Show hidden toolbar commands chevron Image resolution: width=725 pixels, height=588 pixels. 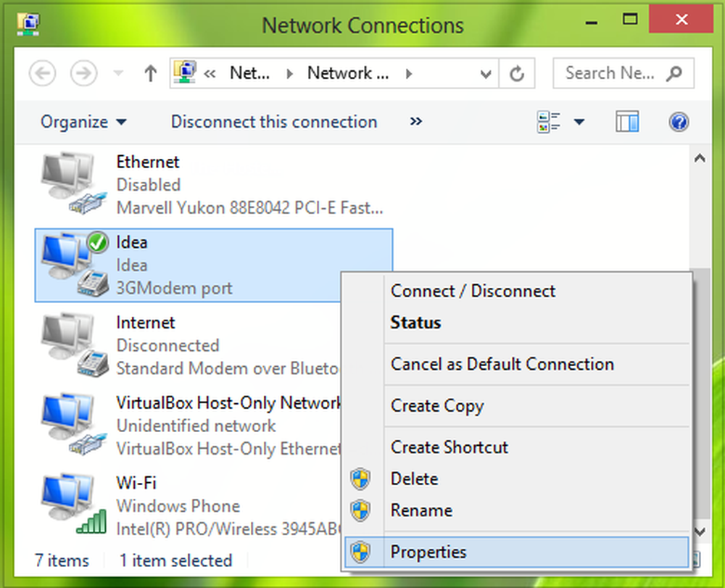point(415,121)
